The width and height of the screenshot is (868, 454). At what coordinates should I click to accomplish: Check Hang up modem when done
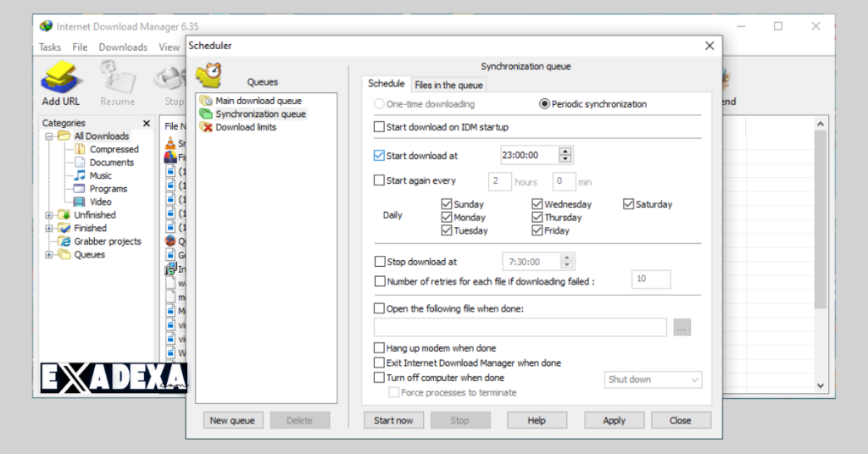point(379,348)
